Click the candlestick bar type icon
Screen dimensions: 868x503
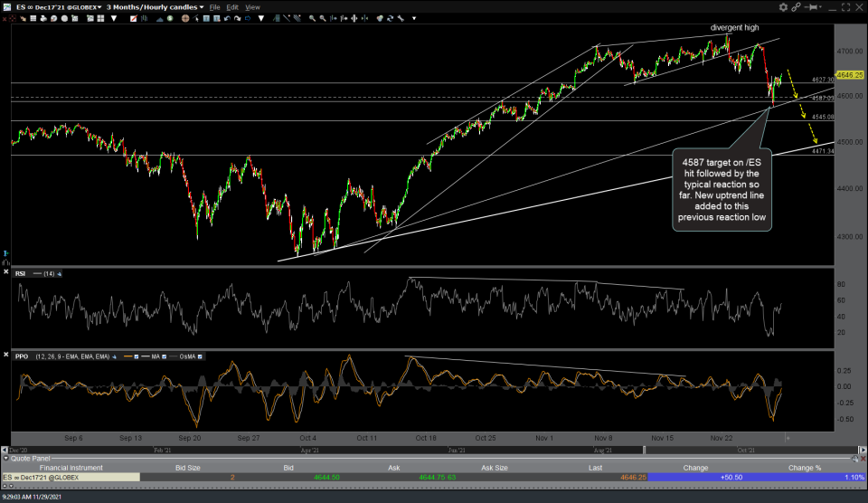pos(144,18)
